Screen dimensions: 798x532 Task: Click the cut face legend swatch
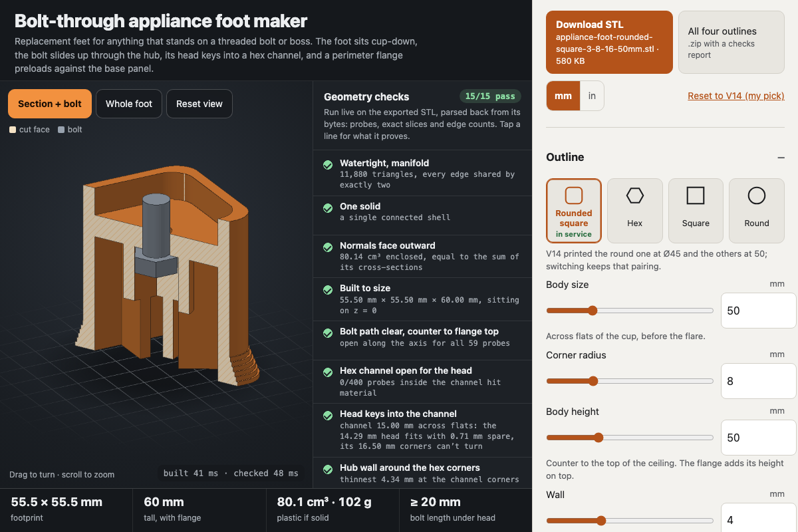[x=13, y=130]
